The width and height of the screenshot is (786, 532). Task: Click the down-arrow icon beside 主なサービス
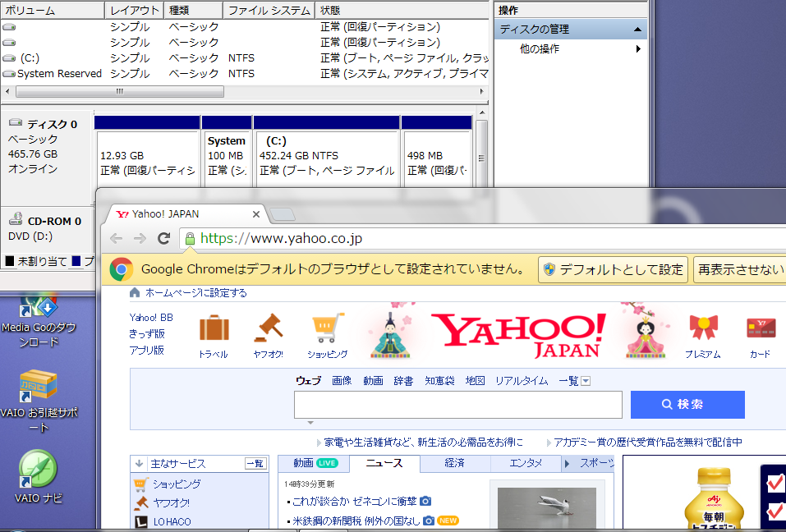pyautogui.click(x=140, y=463)
